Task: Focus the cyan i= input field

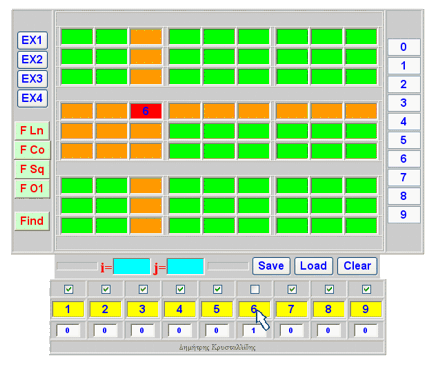Action: point(132,266)
